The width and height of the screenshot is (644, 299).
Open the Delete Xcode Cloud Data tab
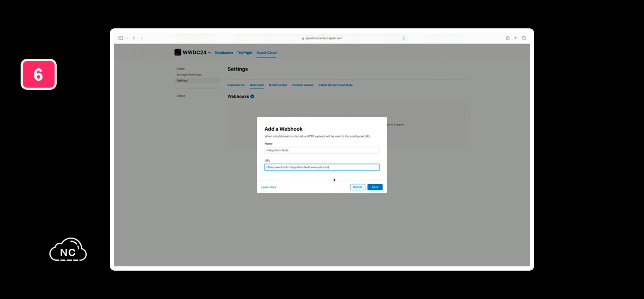coord(335,85)
